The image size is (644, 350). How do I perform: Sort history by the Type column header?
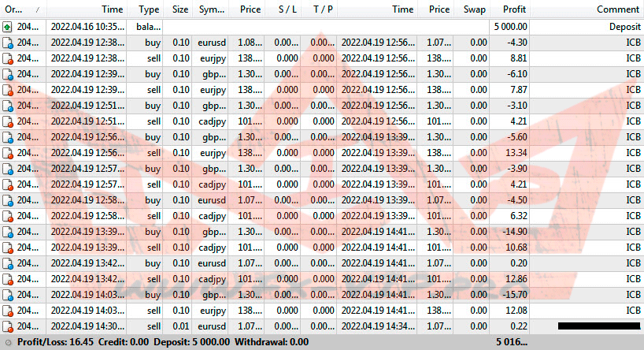(148, 9)
